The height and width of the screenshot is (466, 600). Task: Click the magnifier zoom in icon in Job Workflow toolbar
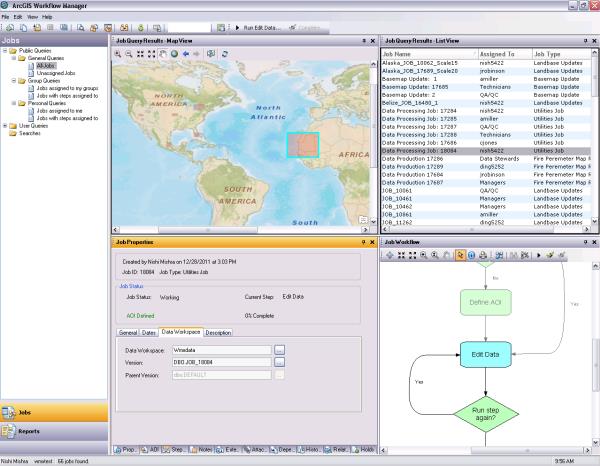click(x=424, y=255)
